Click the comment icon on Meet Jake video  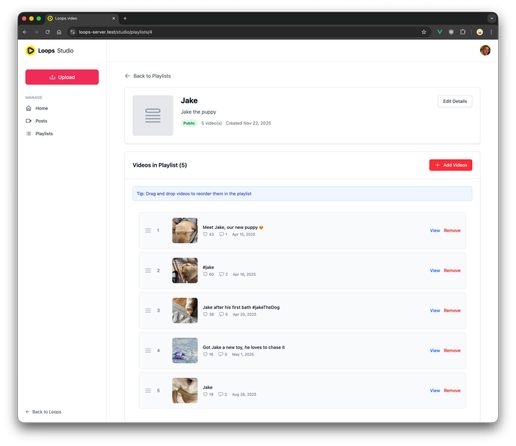[221, 234]
